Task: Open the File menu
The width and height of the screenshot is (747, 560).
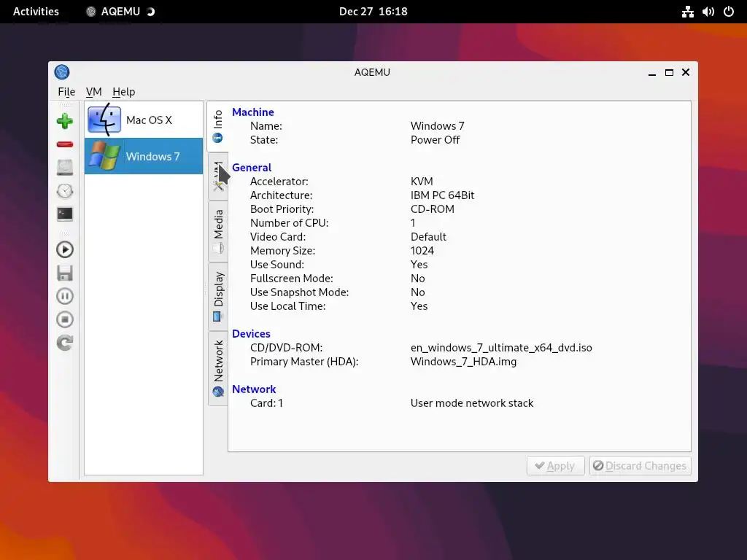Action: point(66,91)
